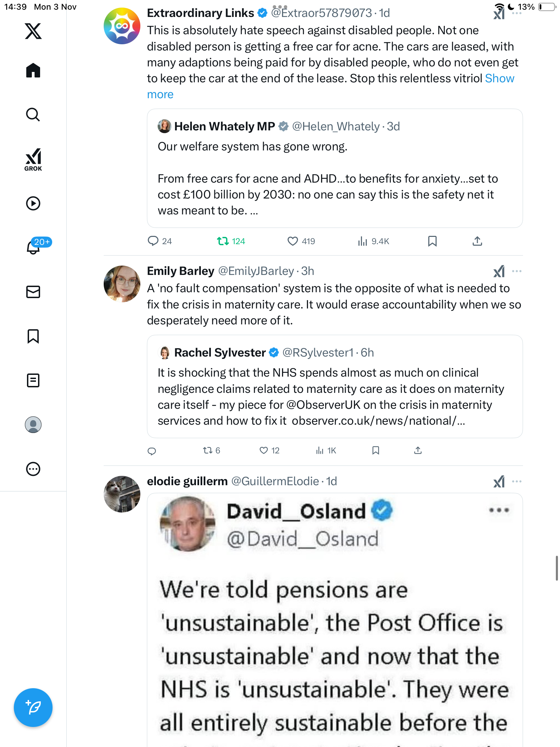Open the observer.co.uk article link
This screenshot has width=560, height=747.
click(x=378, y=421)
